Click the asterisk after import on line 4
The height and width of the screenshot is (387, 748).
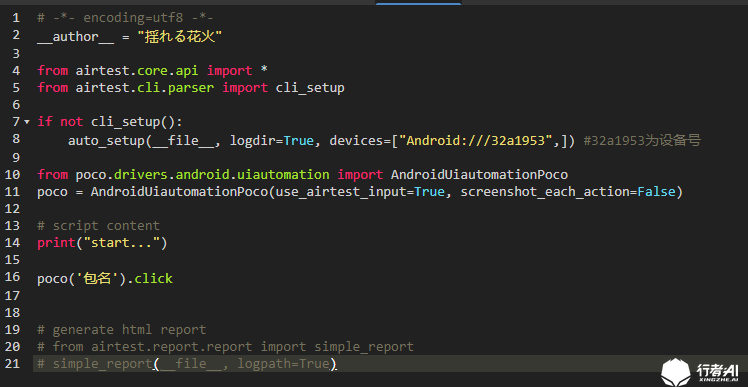(x=264, y=70)
